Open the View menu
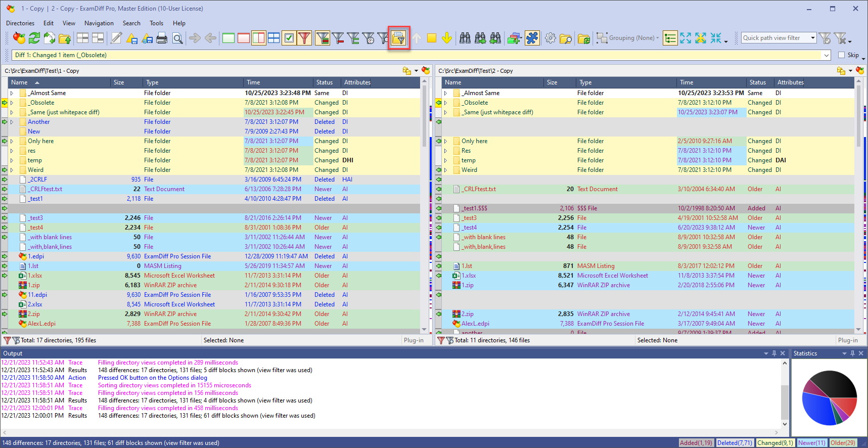868x448 pixels. 69,23
